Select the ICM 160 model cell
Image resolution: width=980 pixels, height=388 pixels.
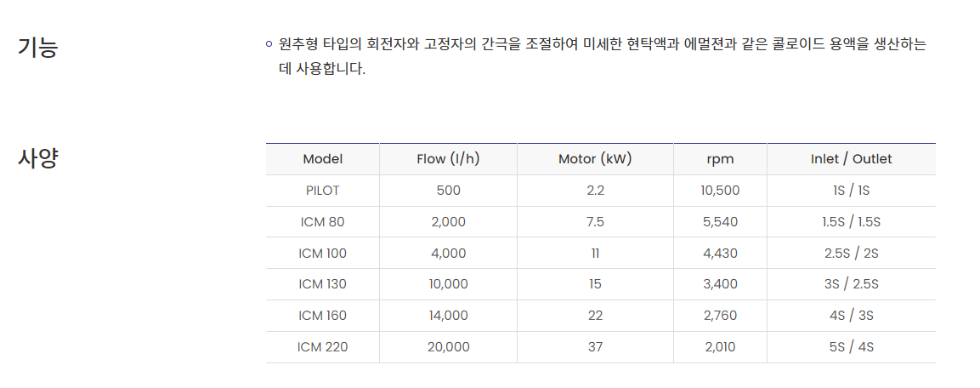point(322,316)
